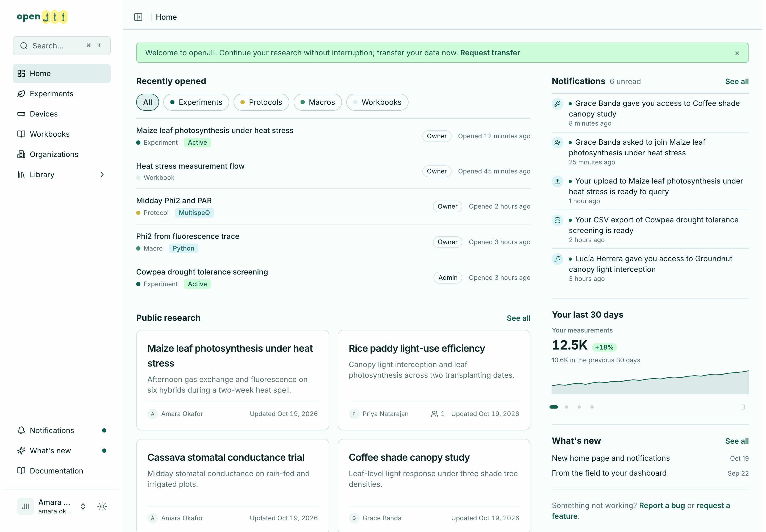
Task: Open Phi2 from fluorescence trace macro
Action: [333, 242]
